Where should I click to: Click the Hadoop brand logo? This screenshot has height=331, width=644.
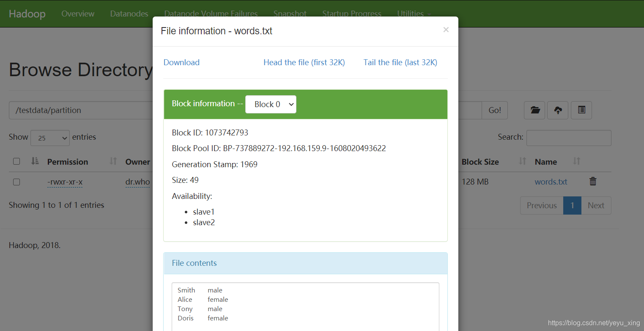[27, 14]
